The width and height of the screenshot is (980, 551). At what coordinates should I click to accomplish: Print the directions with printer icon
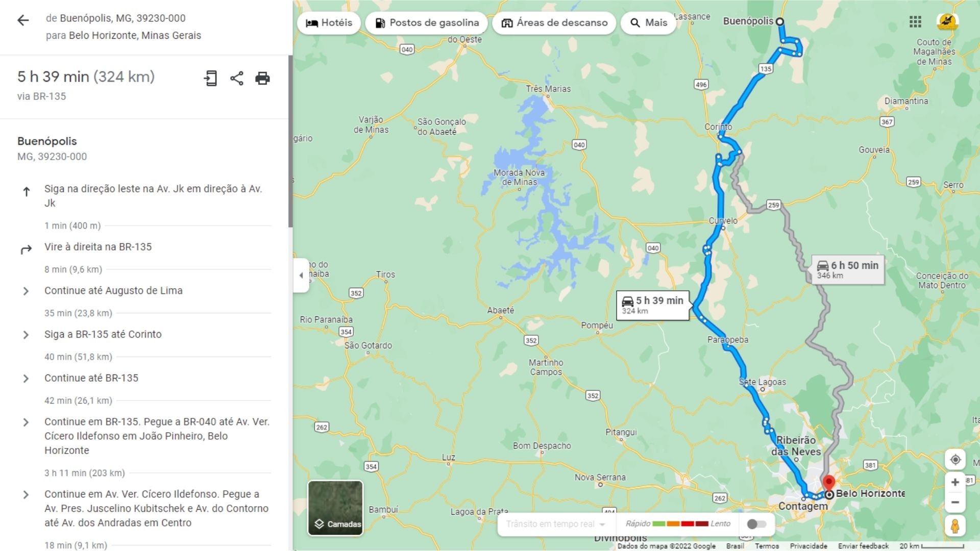click(262, 78)
